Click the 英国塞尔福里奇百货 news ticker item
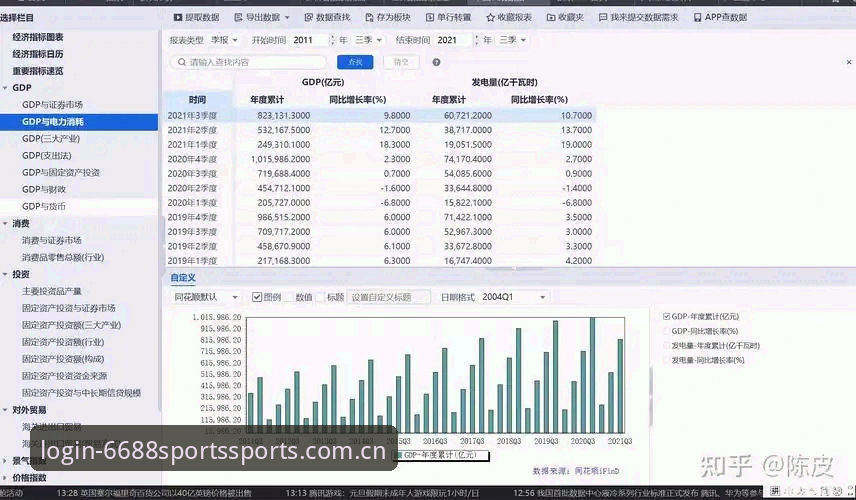The image size is (856, 500). [154, 493]
